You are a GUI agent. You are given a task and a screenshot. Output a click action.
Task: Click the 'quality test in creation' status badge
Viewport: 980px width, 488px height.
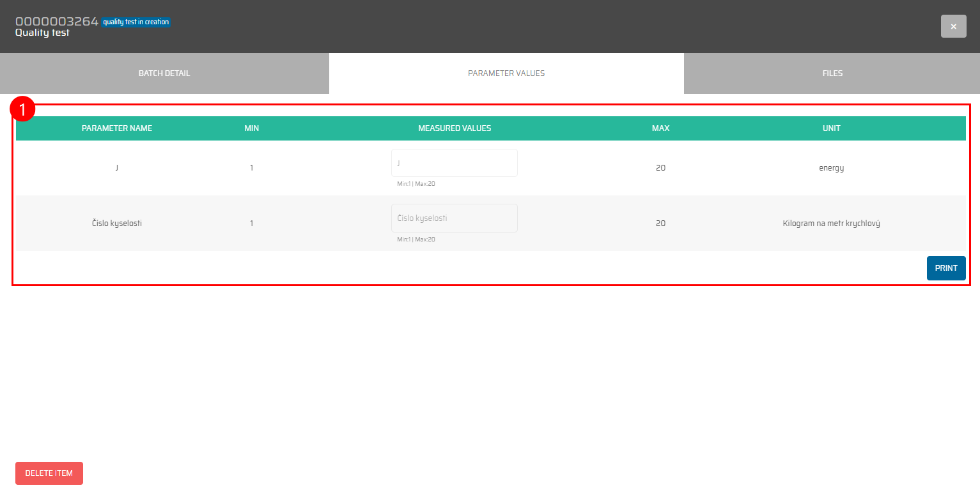point(136,22)
